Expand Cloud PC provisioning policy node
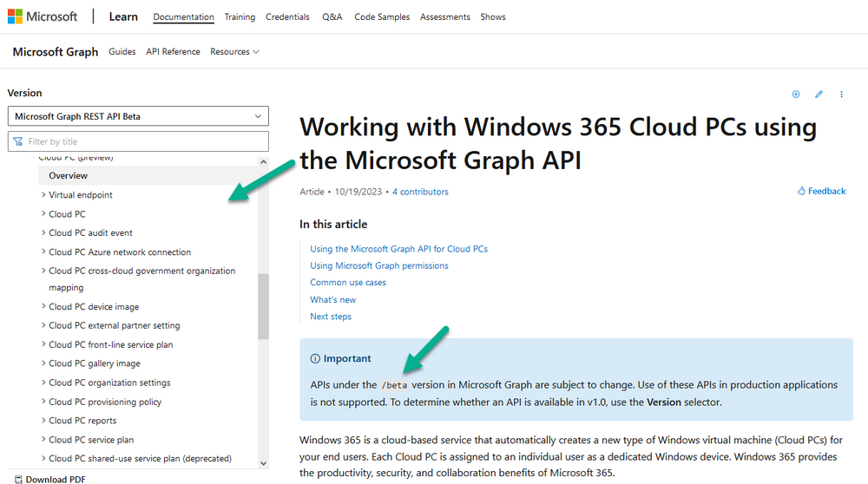Screen dimensions: 868x484 point(43,402)
